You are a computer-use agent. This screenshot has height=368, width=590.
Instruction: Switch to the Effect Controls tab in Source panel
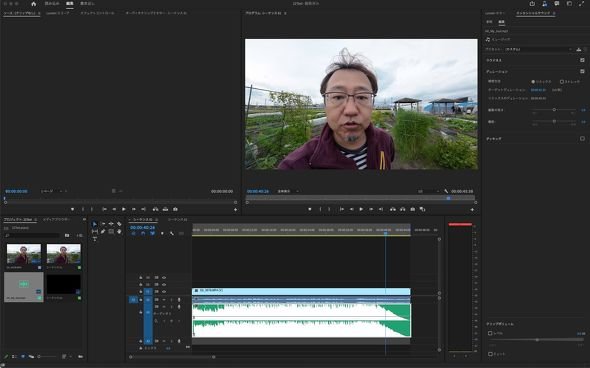pyautogui.click(x=97, y=13)
